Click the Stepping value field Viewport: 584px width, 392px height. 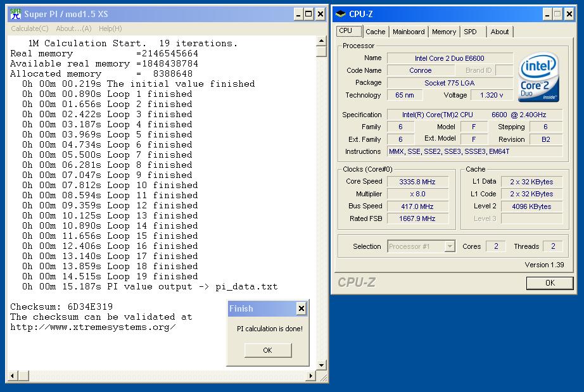(x=546, y=127)
